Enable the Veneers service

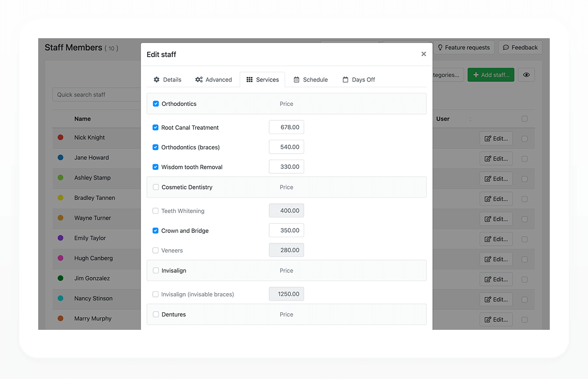click(155, 250)
